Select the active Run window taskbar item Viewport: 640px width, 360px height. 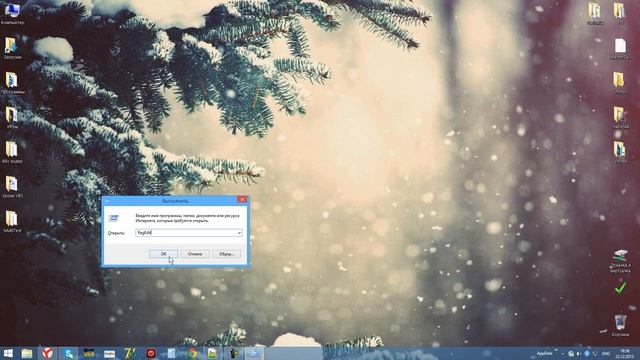pos(253,353)
